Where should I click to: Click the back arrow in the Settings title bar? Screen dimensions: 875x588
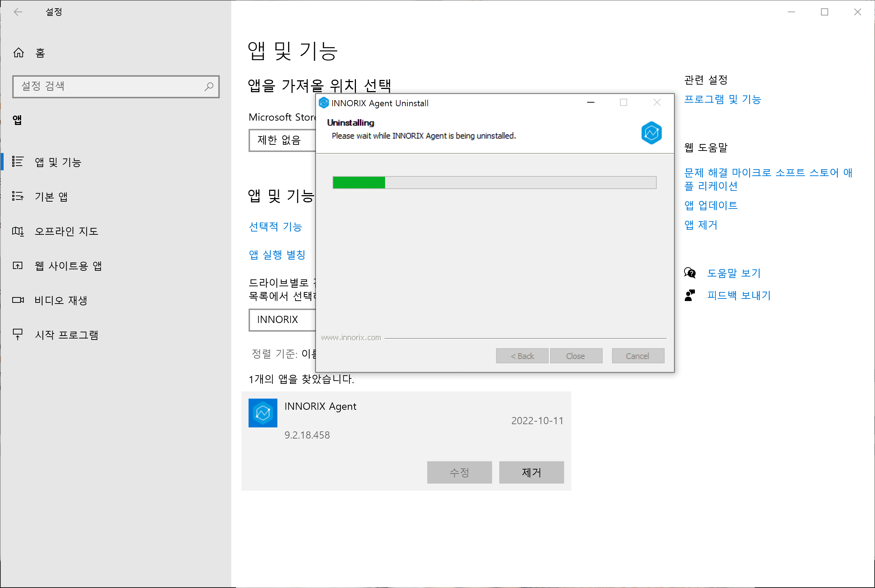tap(18, 12)
